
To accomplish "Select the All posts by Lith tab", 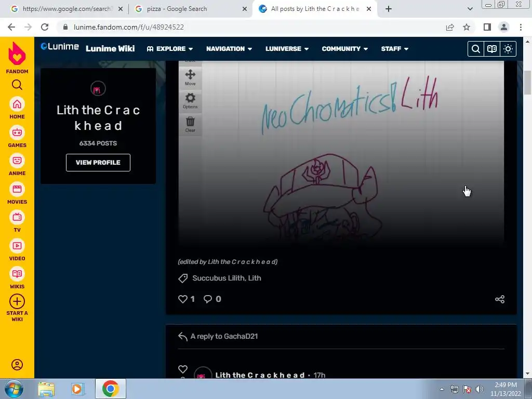I will click(x=314, y=9).
